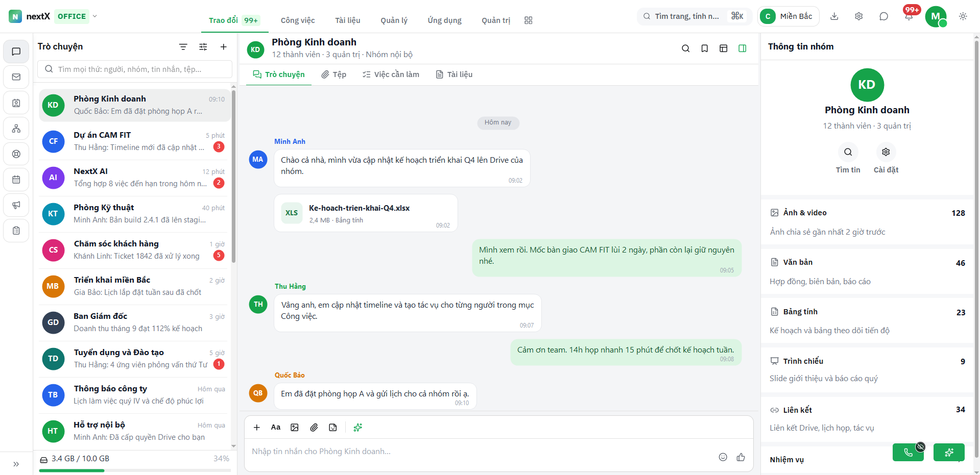
Task: Expand Văn bản section
Action: pyautogui.click(x=867, y=271)
